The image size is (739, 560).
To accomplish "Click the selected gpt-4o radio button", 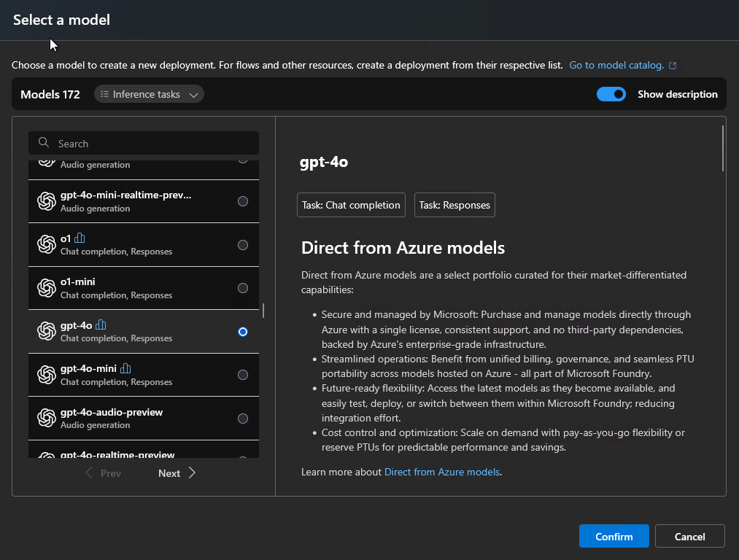I will coord(243,332).
